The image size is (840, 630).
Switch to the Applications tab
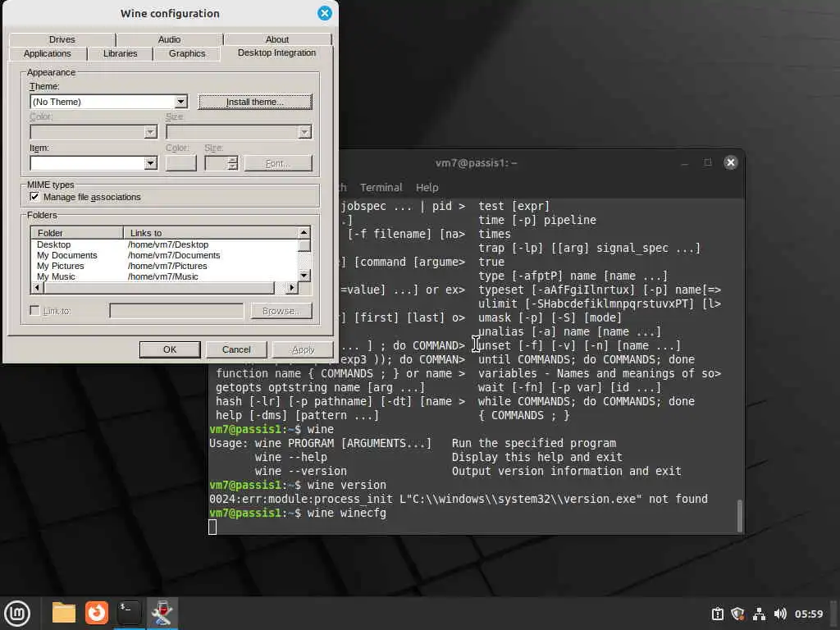47,53
